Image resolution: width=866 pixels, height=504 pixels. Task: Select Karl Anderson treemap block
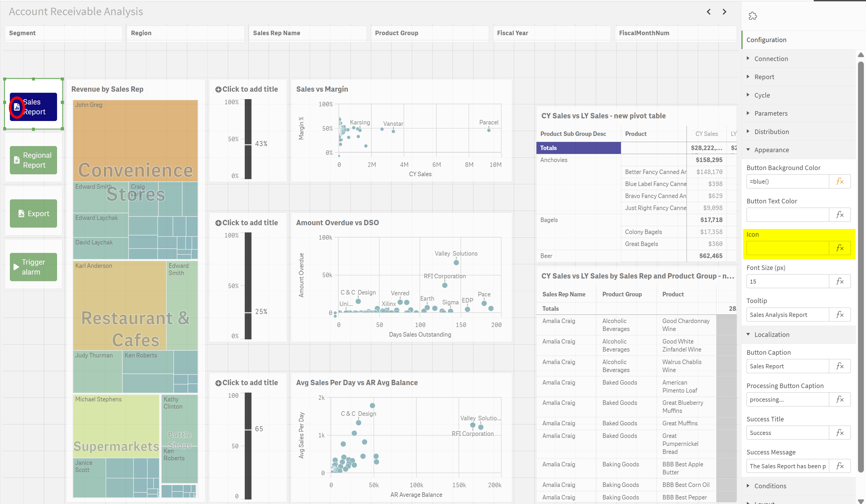click(x=120, y=305)
